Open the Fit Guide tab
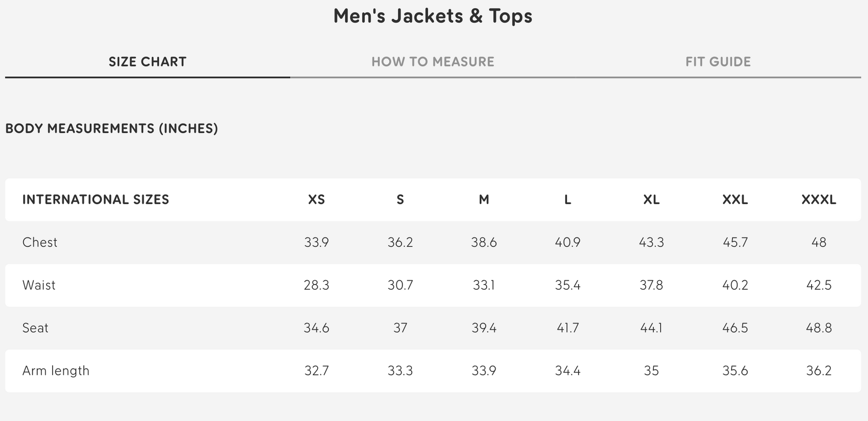 pyautogui.click(x=718, y=62)
